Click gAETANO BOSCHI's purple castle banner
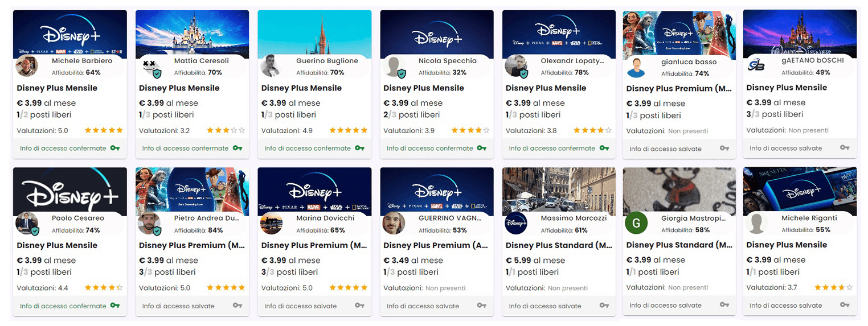Viewport: 868px width, 326px height. click(x=800, y=32)
